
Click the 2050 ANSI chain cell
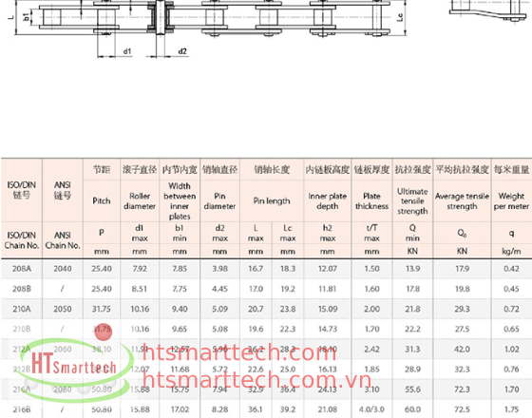(x=63, y=309)
